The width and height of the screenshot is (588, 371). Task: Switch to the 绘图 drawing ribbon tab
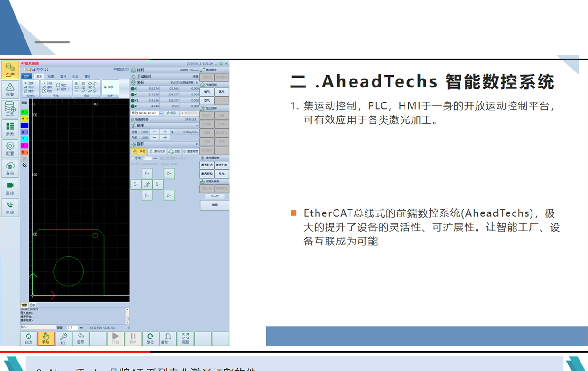click(51, 76)
